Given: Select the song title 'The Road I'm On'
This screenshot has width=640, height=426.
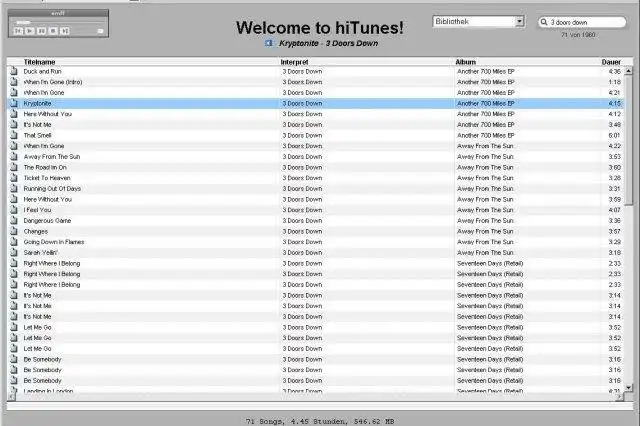Looking at the screenshot, I should 45,167.
